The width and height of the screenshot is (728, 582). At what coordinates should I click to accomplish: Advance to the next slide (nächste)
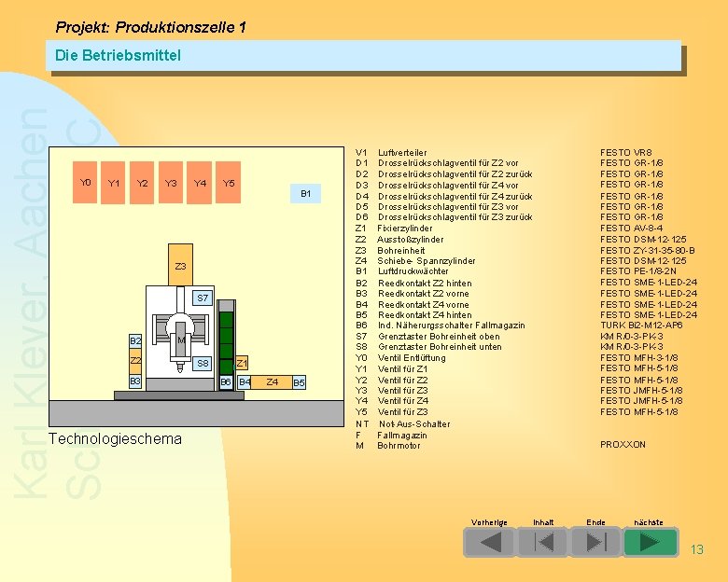coord(650,542)
